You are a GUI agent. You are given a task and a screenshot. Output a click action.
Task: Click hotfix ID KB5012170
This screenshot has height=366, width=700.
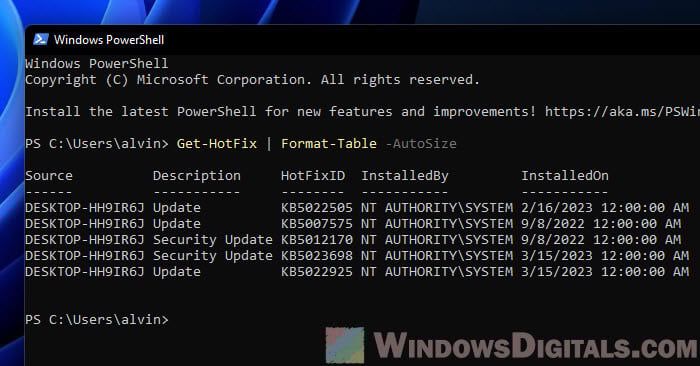point(317,240)
